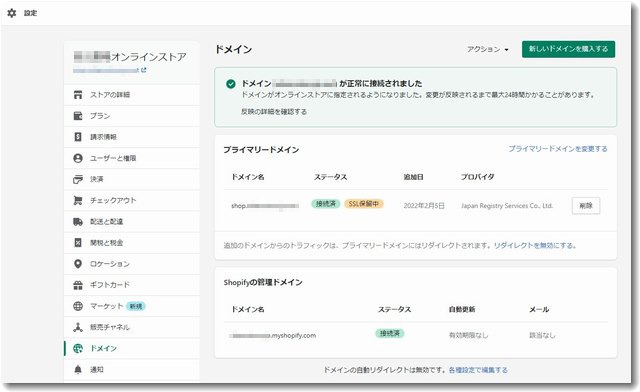
Task: Select the markets globe icon
Action: tap(78, 306)
